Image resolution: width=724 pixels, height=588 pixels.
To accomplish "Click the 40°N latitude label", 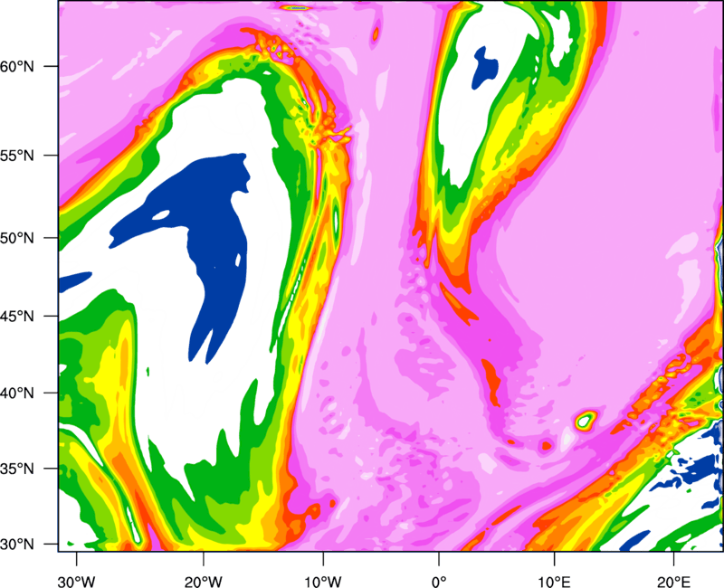I will coord(17,394).
